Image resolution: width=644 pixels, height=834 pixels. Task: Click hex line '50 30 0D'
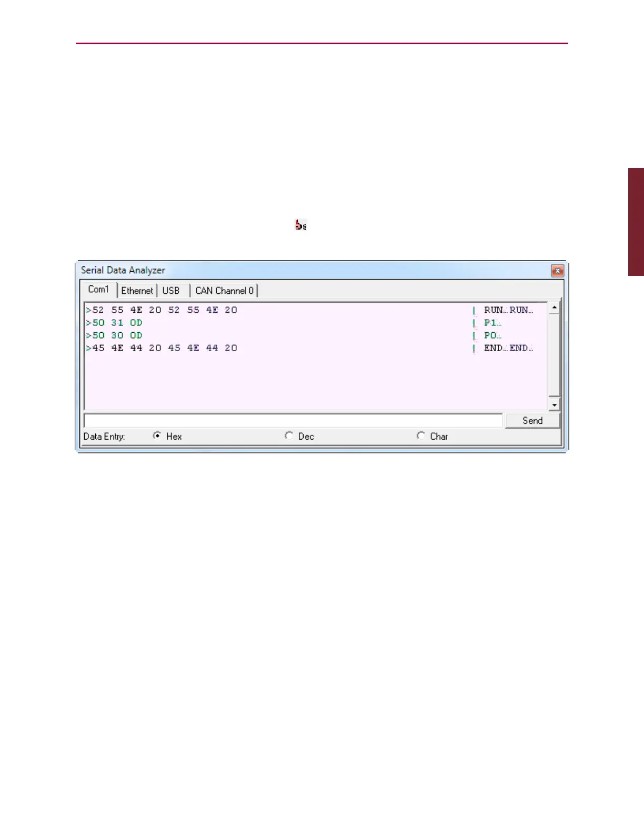pyautogui.click(x=114, y=335)
